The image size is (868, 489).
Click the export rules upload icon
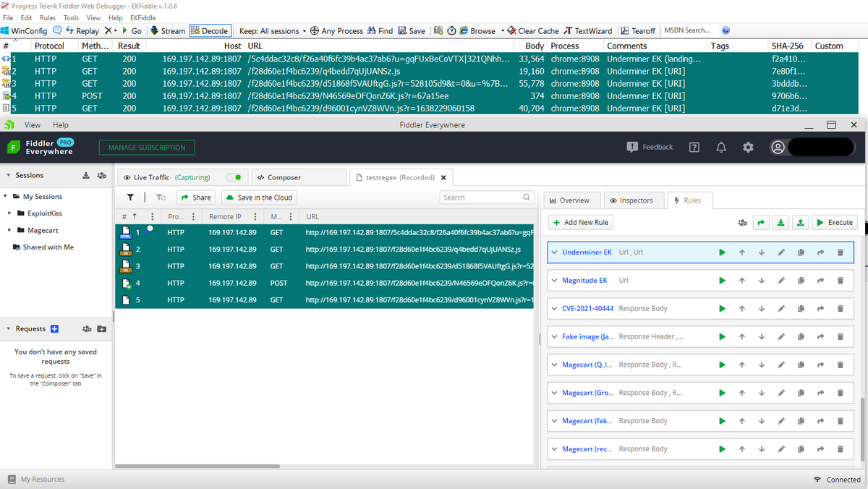[x=800, y=223]
